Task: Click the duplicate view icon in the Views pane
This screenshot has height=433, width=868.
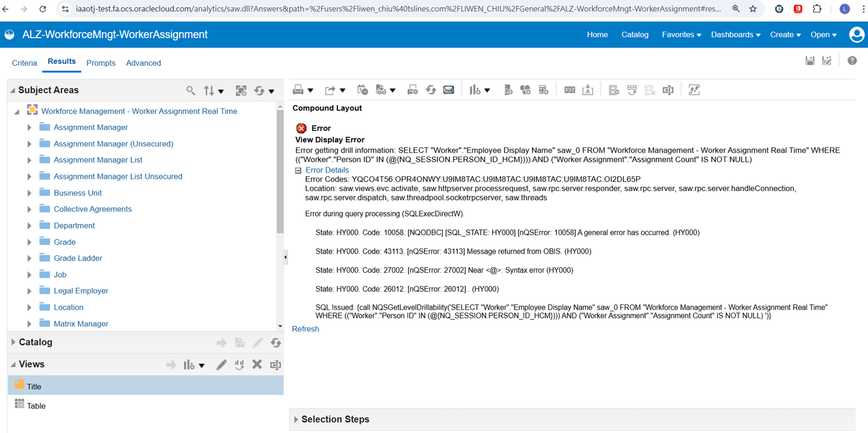Action: 239,365
